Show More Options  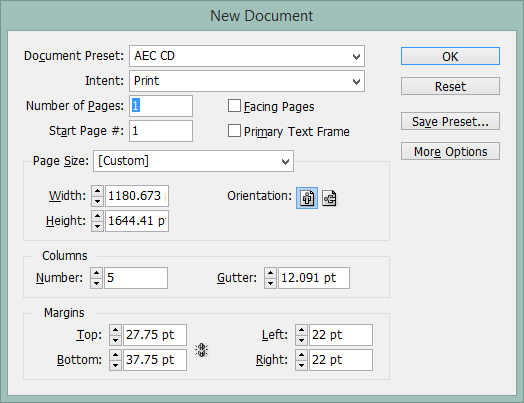[450, 151]
